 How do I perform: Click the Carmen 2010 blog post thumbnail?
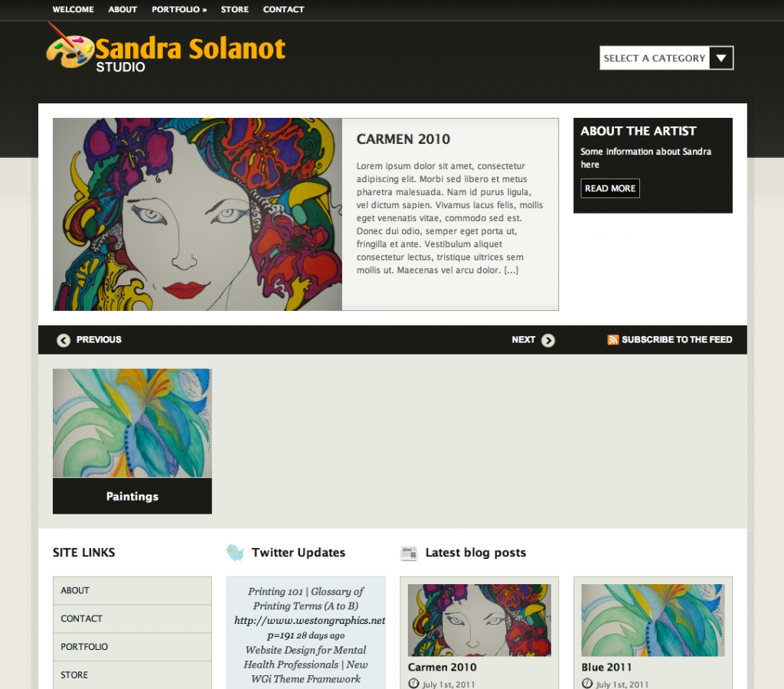tap(479, 620)
